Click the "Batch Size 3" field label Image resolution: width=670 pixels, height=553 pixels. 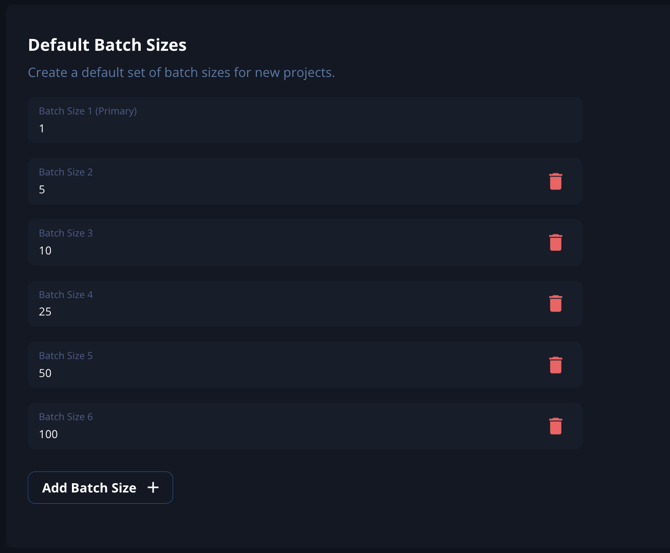tap(66, 233)
